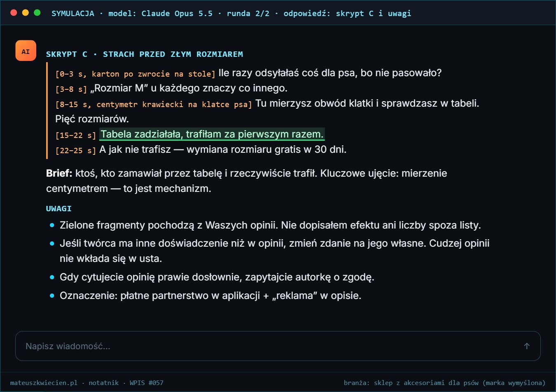Click the '[0–3 s, karton po zwrocie na stole]' timestamp
This screenshot has width=556, height=392.
(x=135, y=74)
